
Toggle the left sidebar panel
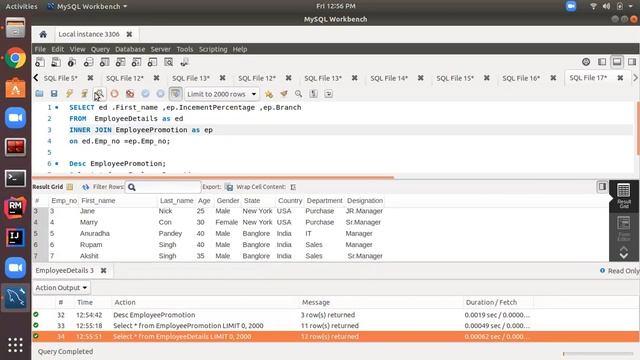[602, 62]
